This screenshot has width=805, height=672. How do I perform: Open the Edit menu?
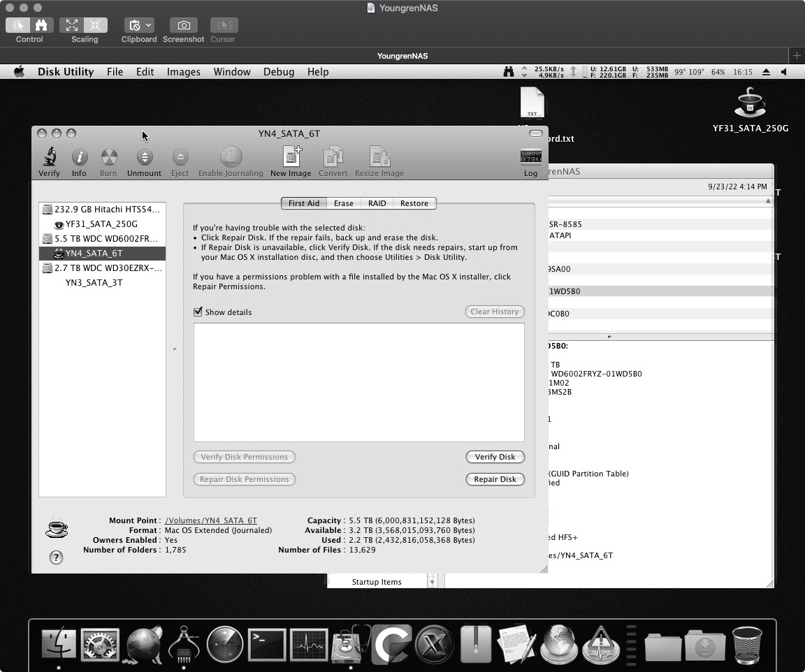point(145,72)
